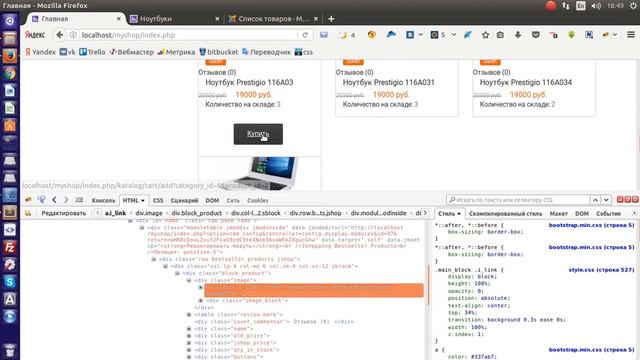
Task: Open FileZilla from the Ubuntu dock
Action: [10, 247]
